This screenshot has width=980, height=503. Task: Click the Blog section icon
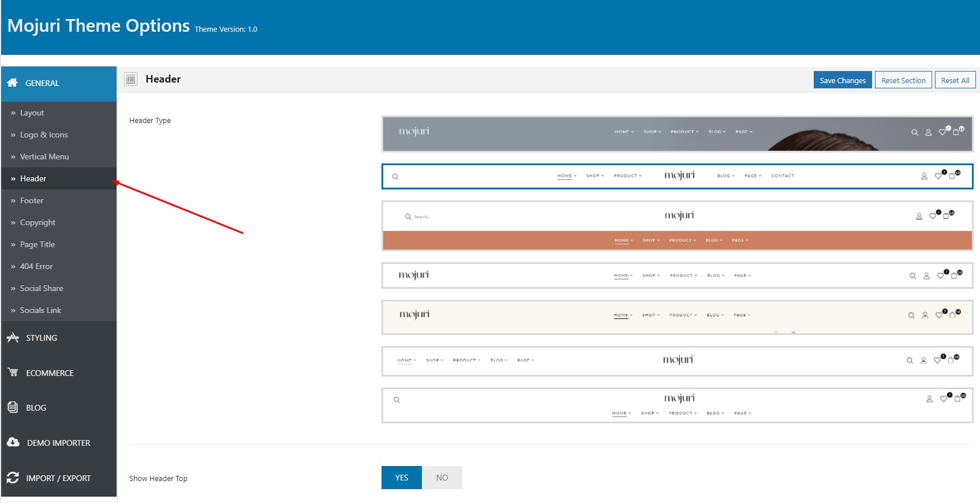pos(13,407)
